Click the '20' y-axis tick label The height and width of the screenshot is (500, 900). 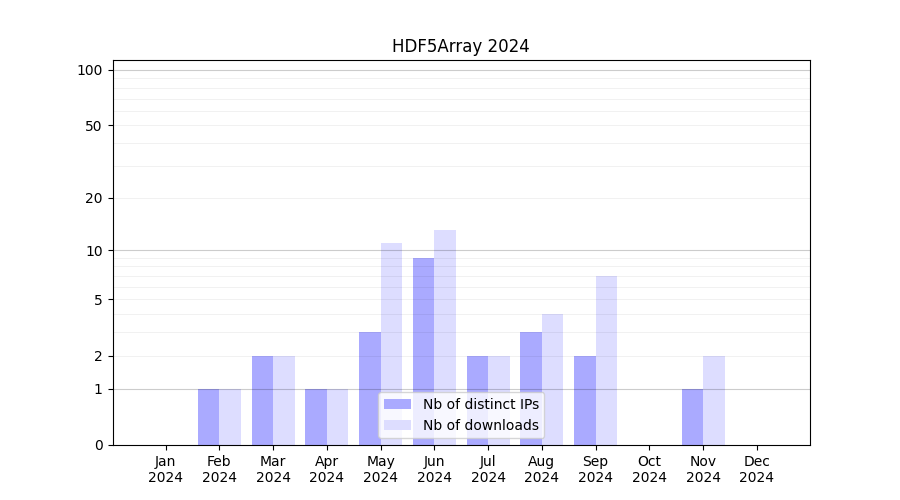tap(94, 198)
